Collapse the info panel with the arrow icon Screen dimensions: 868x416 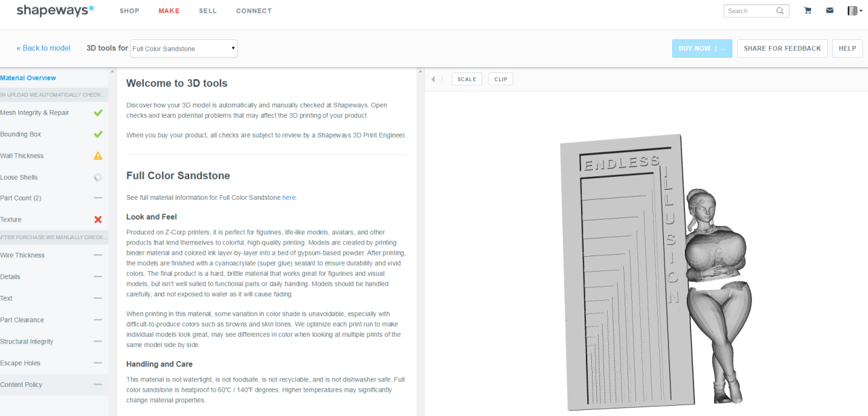(x=433, y=79)
